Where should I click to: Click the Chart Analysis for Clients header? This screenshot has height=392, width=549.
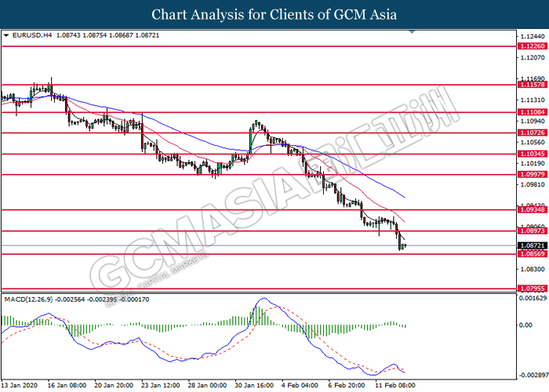(274, 15)
